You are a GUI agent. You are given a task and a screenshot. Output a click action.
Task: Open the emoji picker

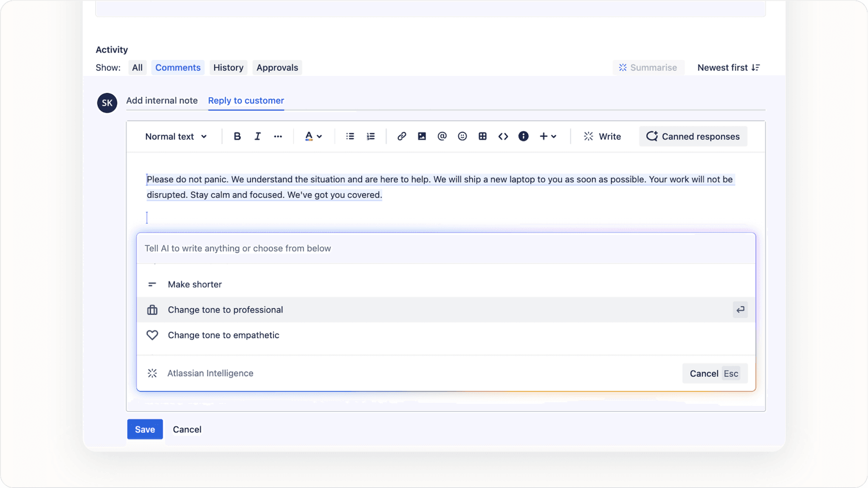(x=462, y=136)
